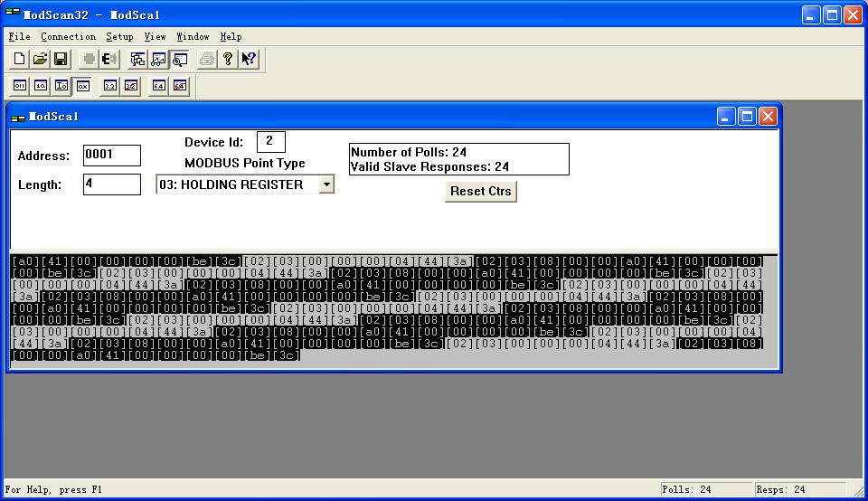The height and width of the screenshot is (501, 868).
Task: Click the Address input field
Action: point(112,156)
